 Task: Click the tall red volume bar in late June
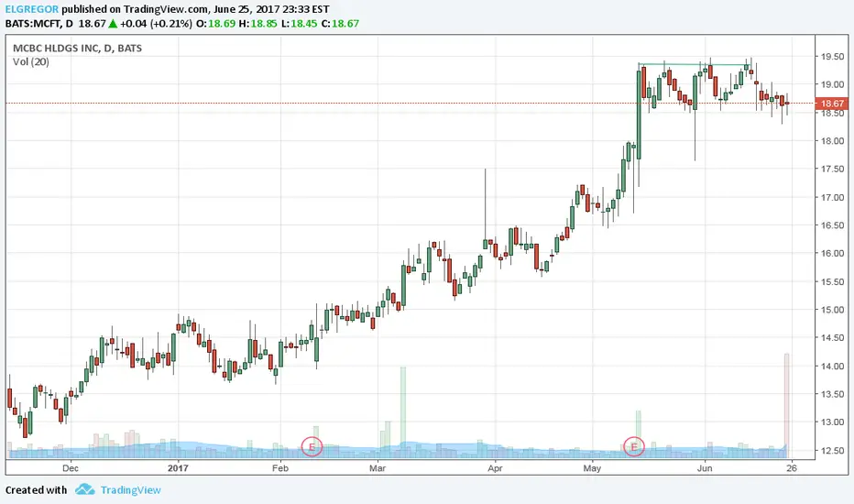(786, 406)
